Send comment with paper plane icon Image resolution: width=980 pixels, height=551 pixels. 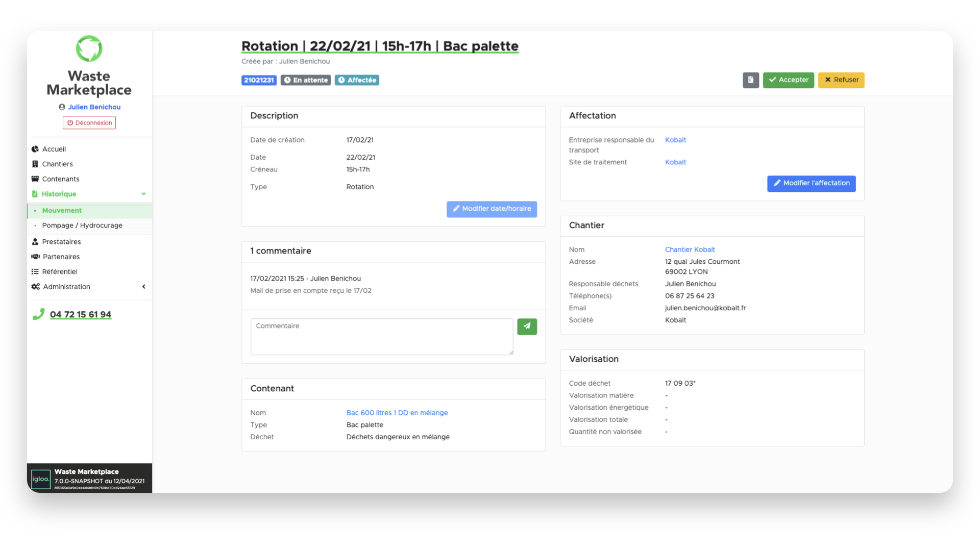[x=527, y=327]
